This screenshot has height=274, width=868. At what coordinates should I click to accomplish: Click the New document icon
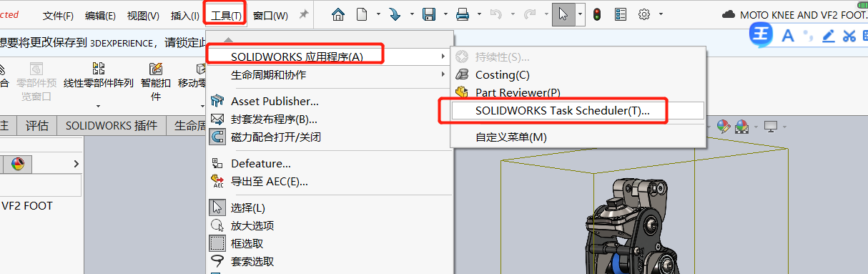(x=362, y=14)
